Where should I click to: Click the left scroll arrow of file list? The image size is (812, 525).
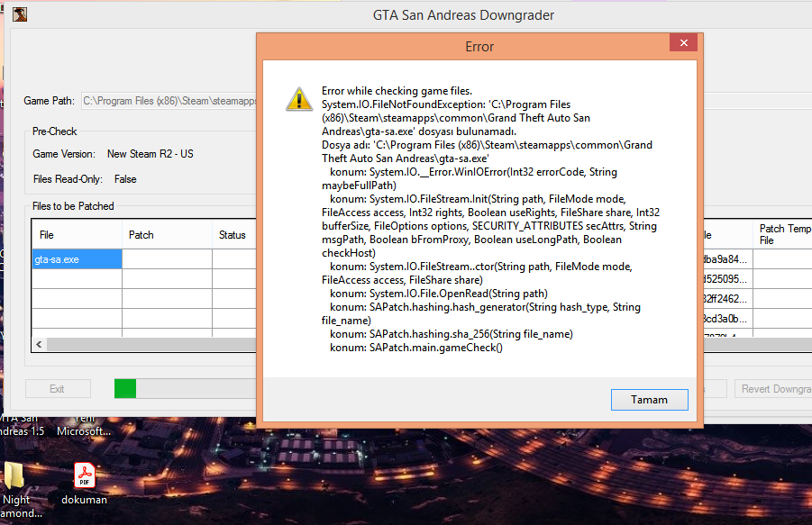(40, 345)
